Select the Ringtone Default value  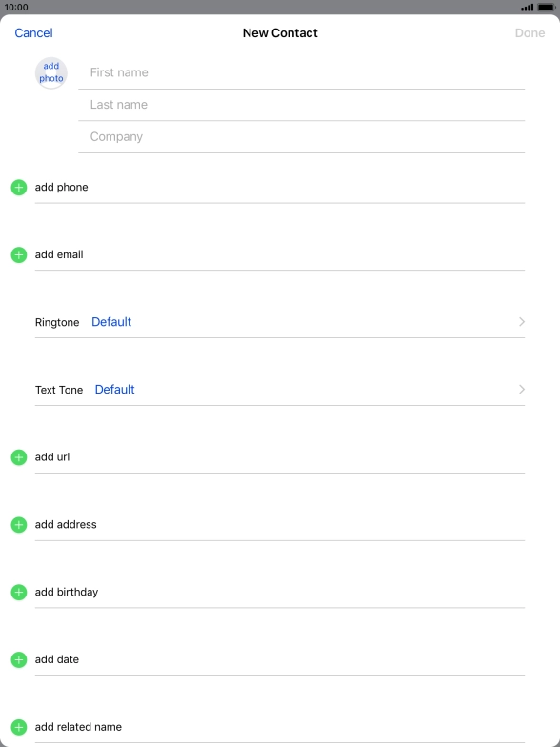coord(111,322)
